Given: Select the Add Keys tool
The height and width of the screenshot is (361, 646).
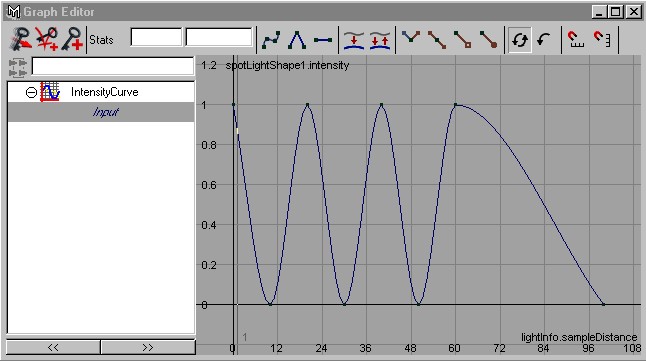Looking at the screenshot, I should [72, 39].
